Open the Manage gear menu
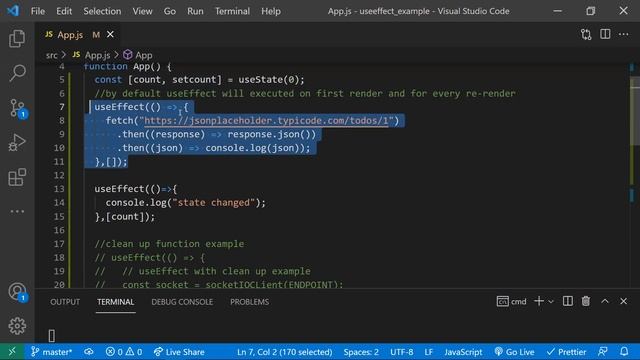Image resolution: width=640 pixels, height=360 pixels. (17, 326)
